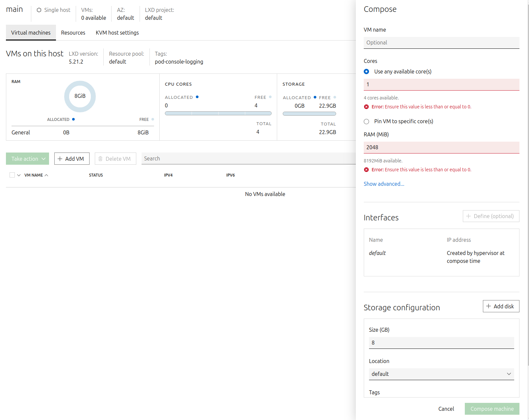The image size is (529, 420).
Task: Click the red error icon under Cores field
Action: coord(366,107)
